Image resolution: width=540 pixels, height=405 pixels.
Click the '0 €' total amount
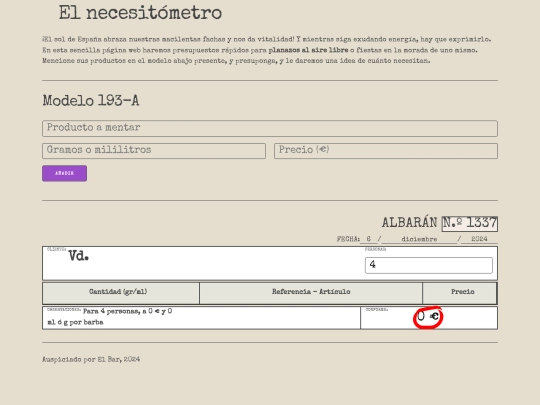[428, 316]
